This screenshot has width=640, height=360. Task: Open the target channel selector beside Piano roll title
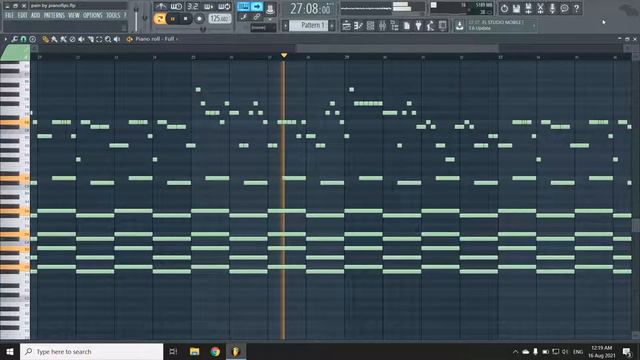tap(130, 39)
